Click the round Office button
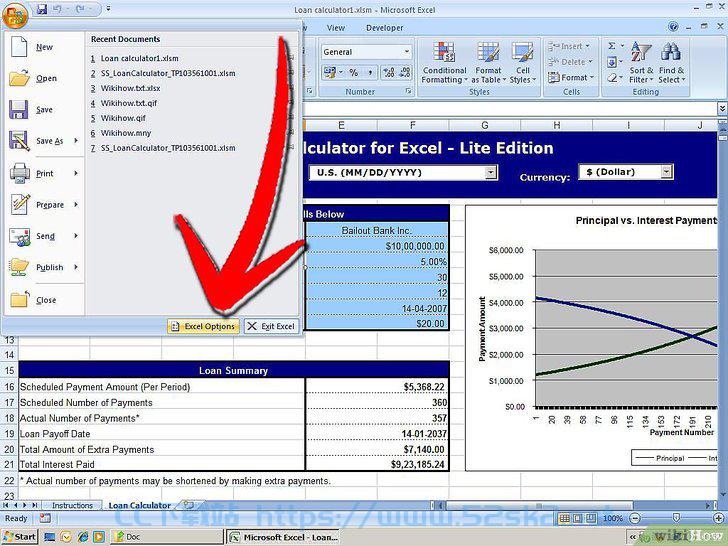 pos(15,15)
